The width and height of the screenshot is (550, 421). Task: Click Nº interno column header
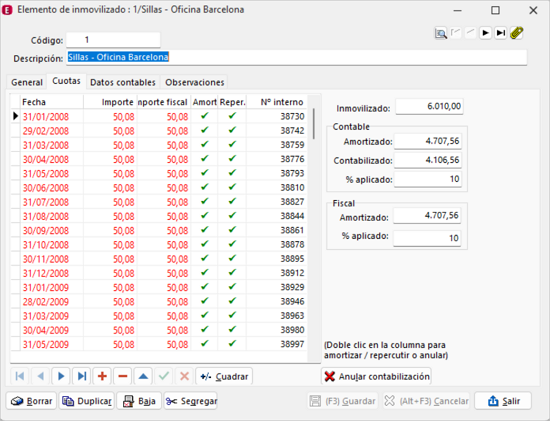pos(277,102)
